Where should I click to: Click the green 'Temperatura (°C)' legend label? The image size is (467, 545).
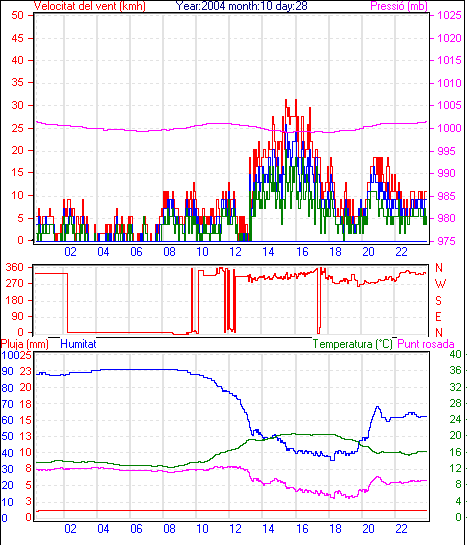[352, 344]
